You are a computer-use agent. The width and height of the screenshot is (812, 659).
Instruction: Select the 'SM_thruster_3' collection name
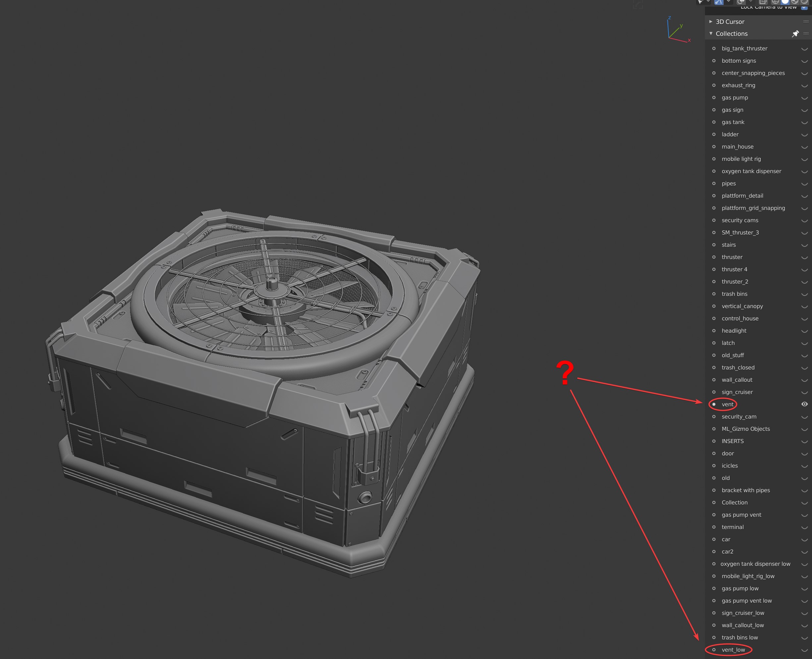pos(740,233)
